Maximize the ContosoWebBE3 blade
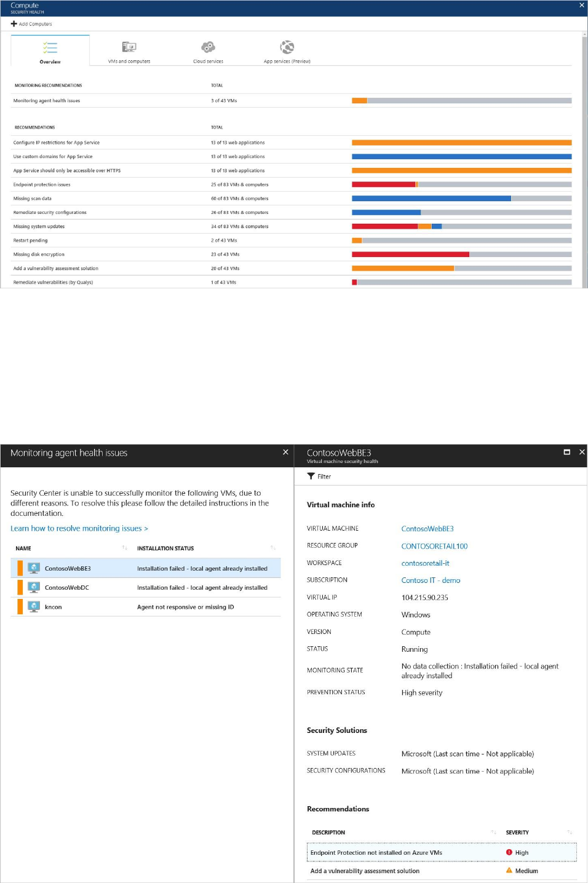Screen dimensions: 588x883 pos(567,452)
